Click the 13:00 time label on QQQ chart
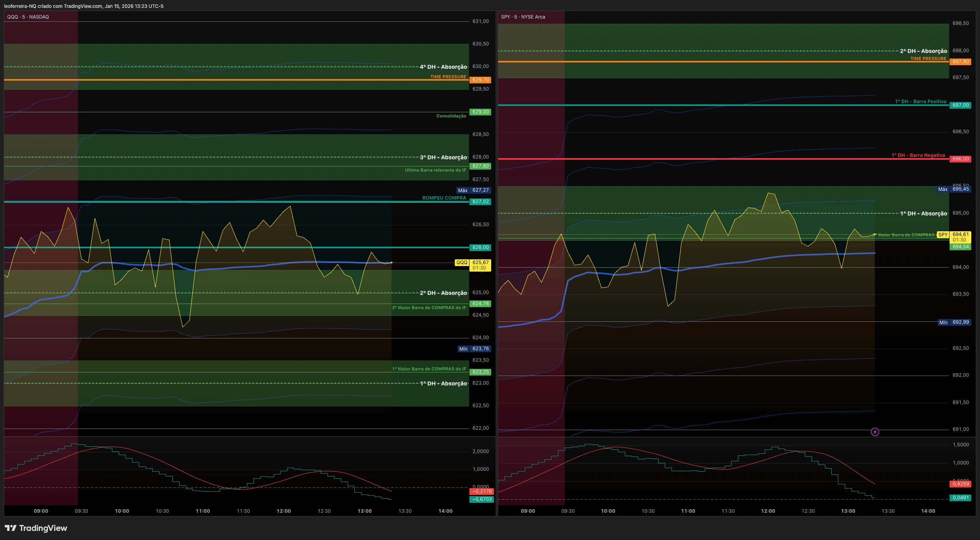 (365, 511)
